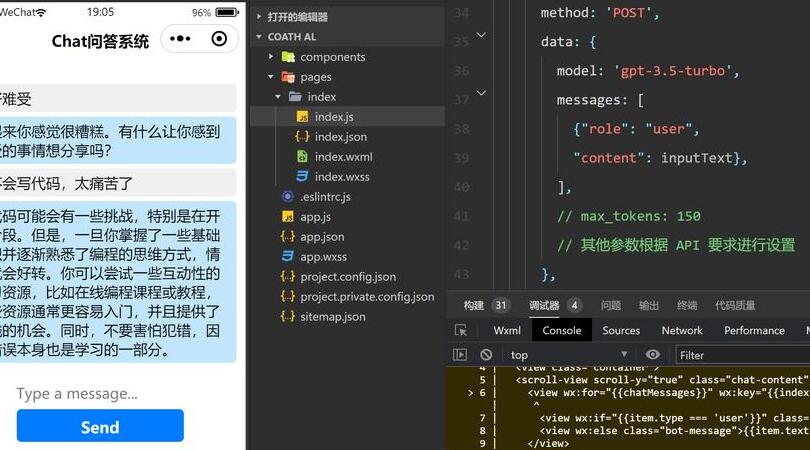The width and height of the screenshot is (810, 450).
Task: Click the inputText variable in code
Action: pyautogui.click(x=697, y=158)
